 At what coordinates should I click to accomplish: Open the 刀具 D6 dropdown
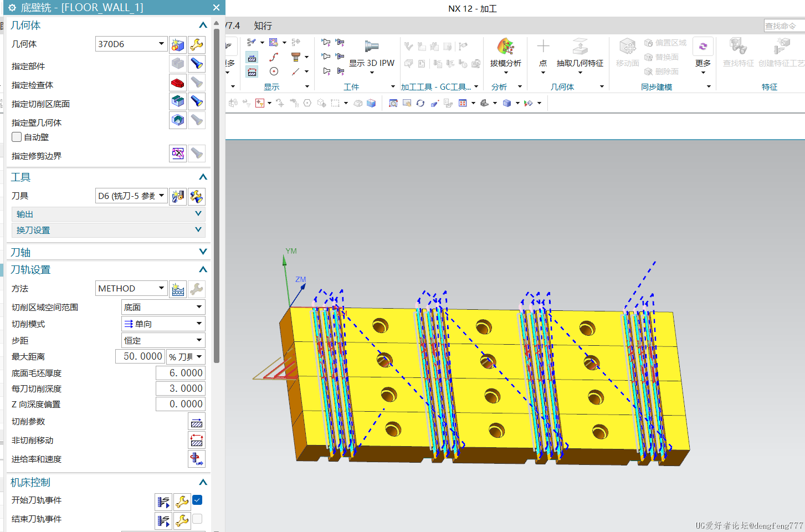tap(131, 196)
